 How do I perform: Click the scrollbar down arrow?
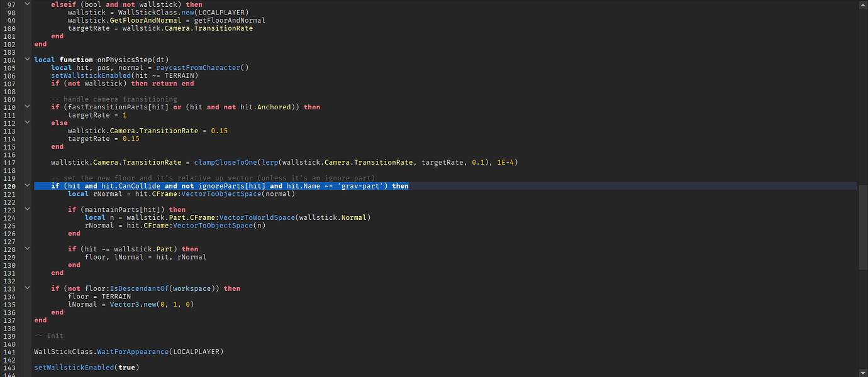pyautogui.click(x=863, y=373)
